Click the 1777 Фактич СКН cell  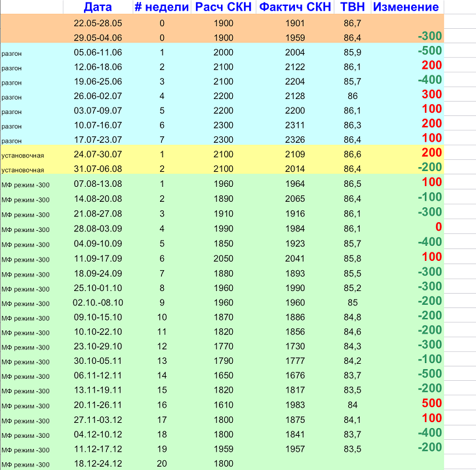coord(295,361)
